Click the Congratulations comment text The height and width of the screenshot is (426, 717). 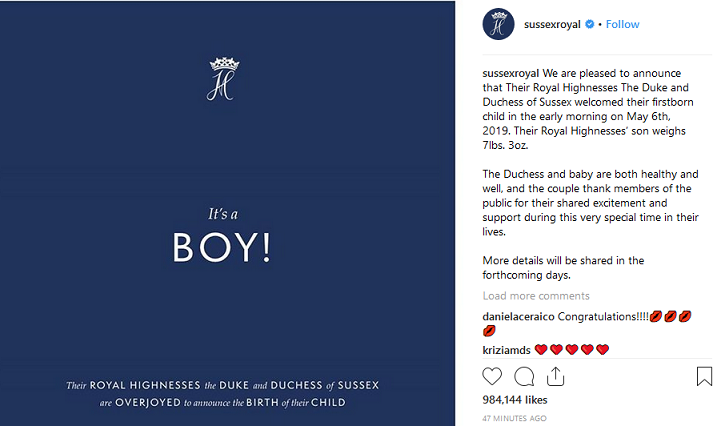click(x=603, y=316)
